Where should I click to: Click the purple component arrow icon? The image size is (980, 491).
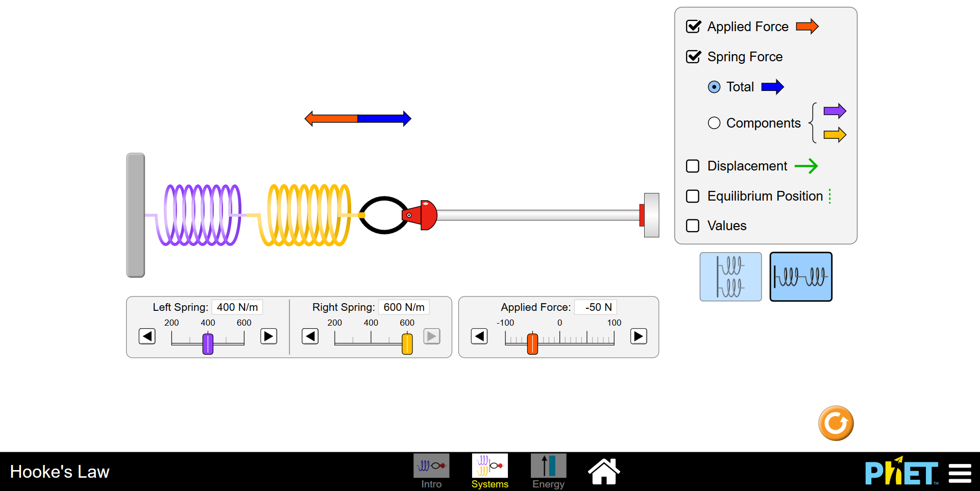click(x=835, y=111)
